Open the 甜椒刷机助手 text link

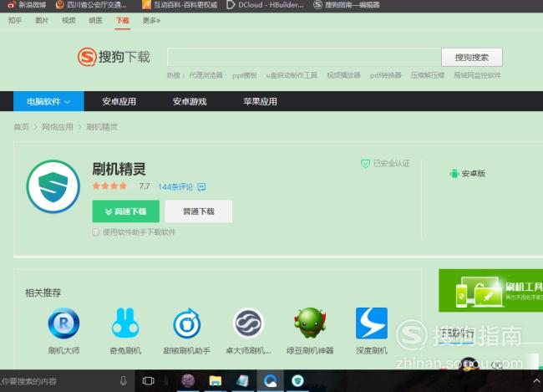click(x=187, y=350)
